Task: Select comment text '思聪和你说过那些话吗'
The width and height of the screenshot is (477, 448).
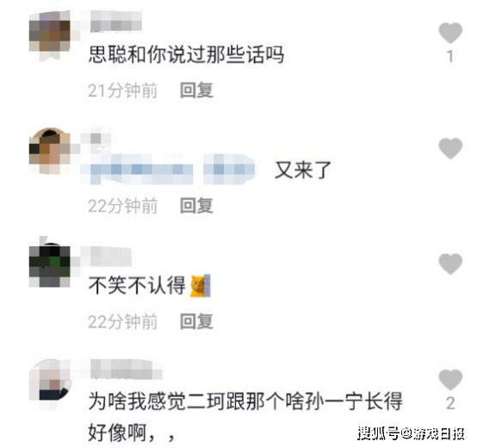Action: pyautogui.click(x=186, y=55)
